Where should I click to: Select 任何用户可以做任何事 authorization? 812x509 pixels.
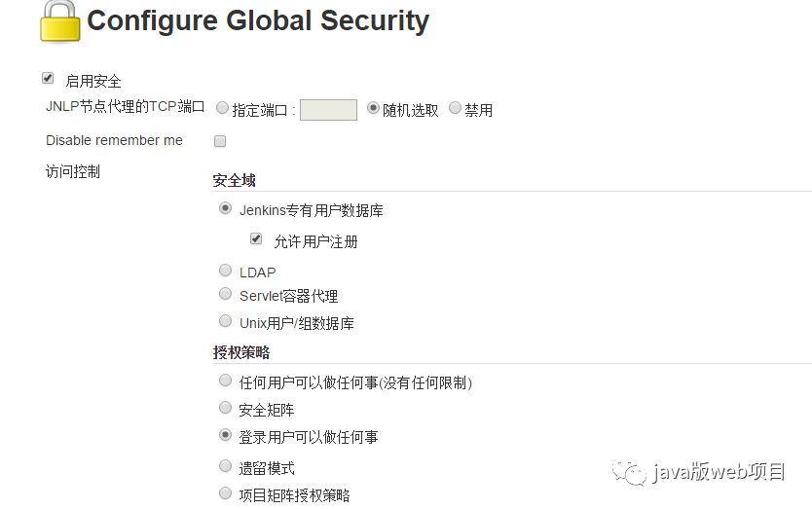pos(226,381)
